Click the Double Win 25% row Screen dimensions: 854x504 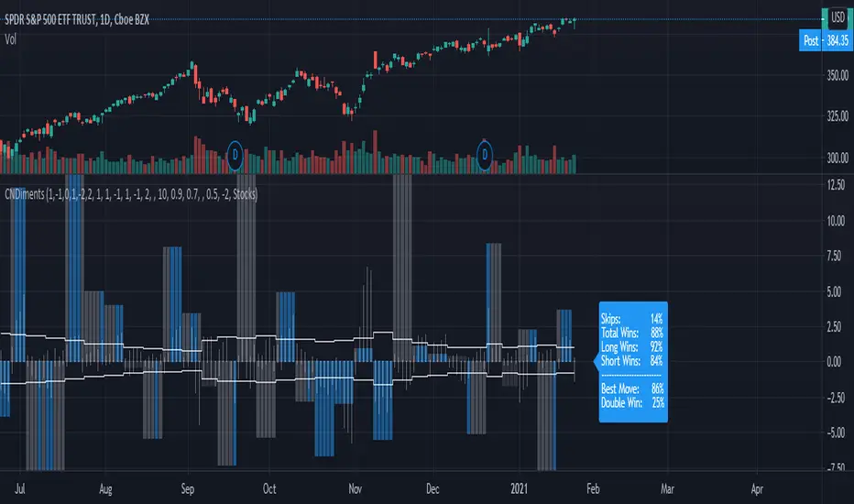631,402
